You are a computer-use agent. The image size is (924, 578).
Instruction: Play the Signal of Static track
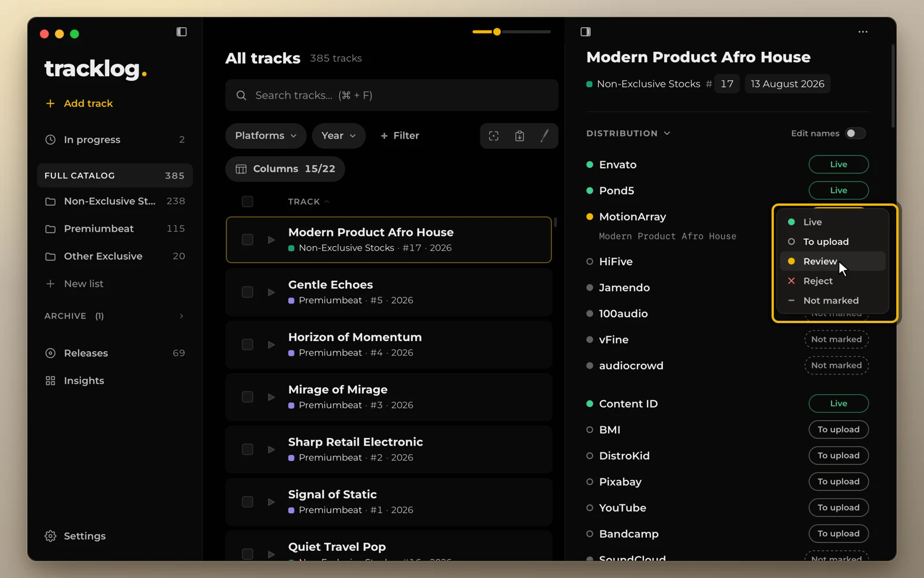point(271,502)
